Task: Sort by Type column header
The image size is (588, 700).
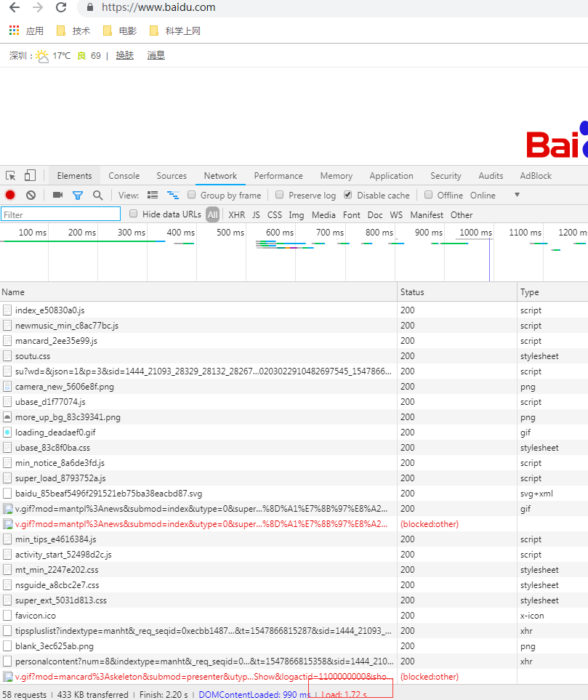Action: pos(552,292)
